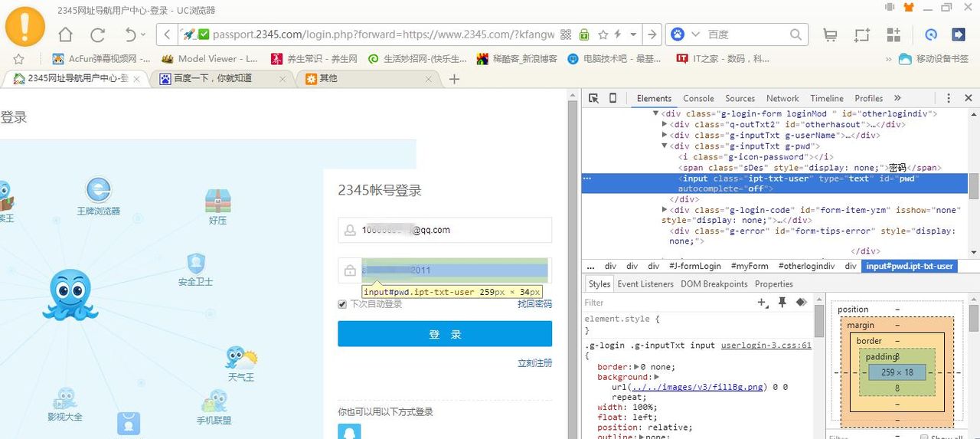Click the 天气王 icon on the page

pyautogui.click(x=241, y=358)
